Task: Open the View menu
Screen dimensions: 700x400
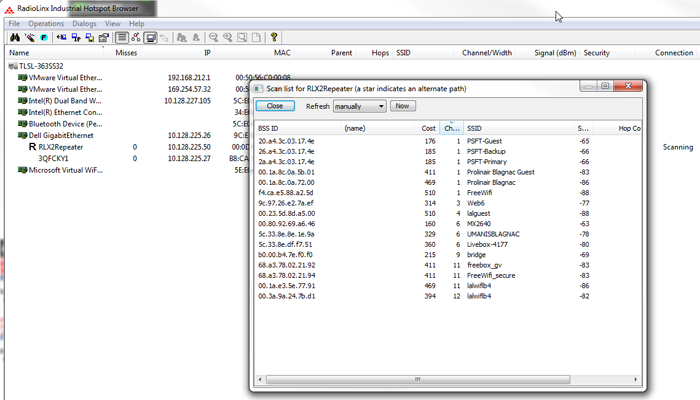Action: point(112,24)
